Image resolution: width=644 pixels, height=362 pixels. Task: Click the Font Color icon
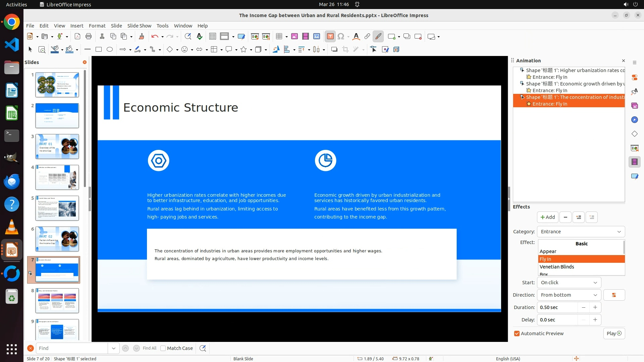coord(356,37)
